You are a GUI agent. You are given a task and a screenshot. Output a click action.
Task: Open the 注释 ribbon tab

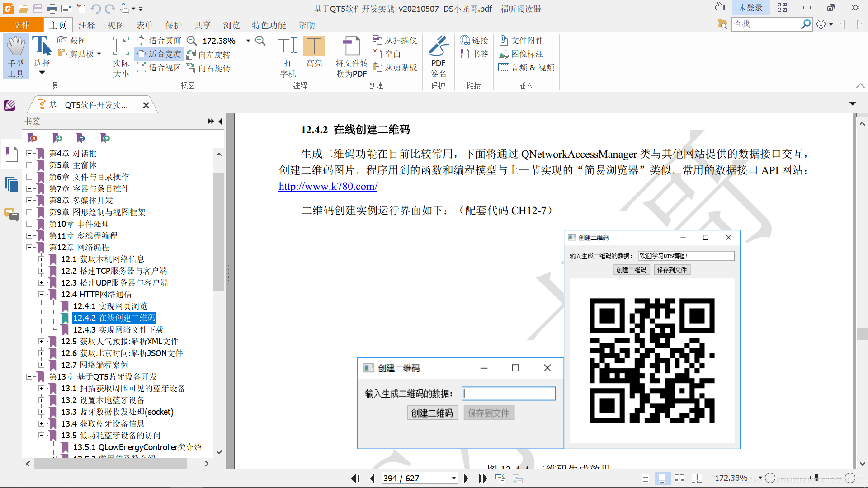pos(86,25)
